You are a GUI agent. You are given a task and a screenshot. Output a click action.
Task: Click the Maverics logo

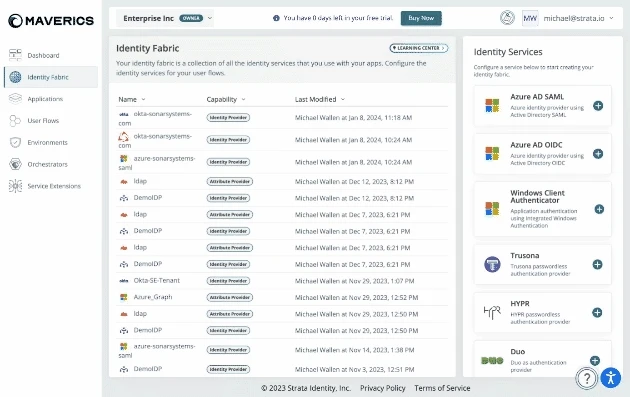click(51, 21)
